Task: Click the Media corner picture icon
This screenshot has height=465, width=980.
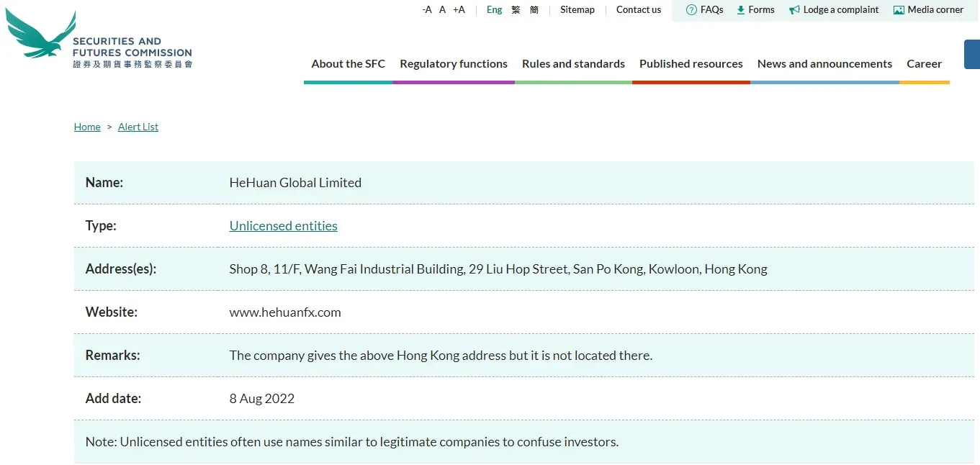Action: [899, 10]
